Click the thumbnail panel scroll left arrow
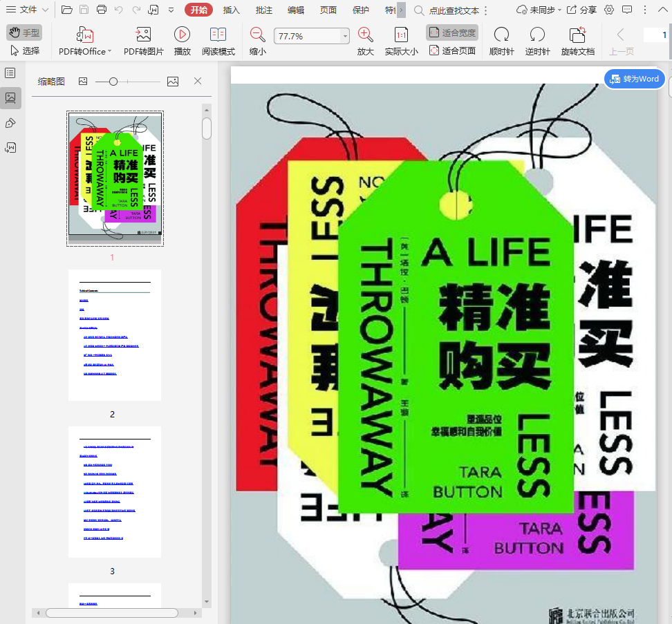Screen dimensions: 672x624 click(38, 613)
